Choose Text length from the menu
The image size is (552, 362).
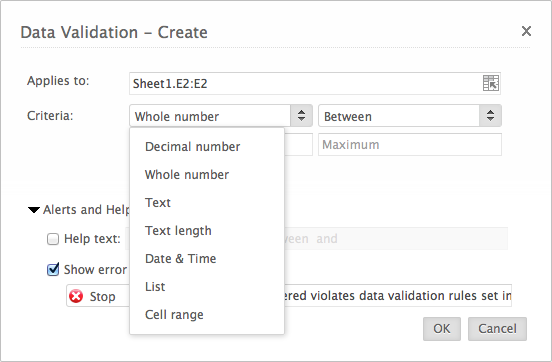click(178, 231)
